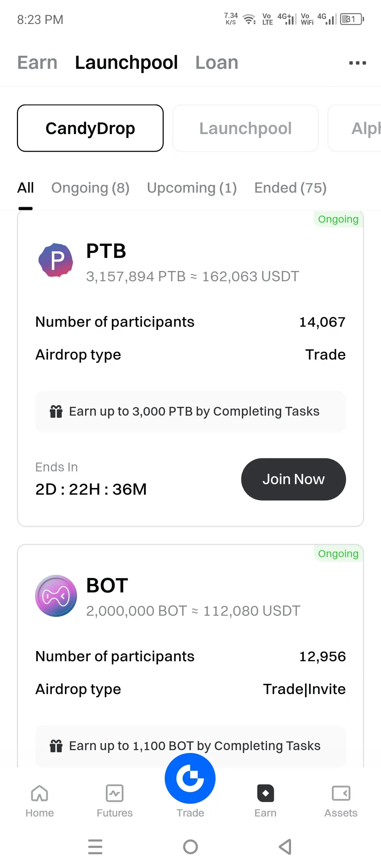Filter by Upcoming (1) events

192,188
